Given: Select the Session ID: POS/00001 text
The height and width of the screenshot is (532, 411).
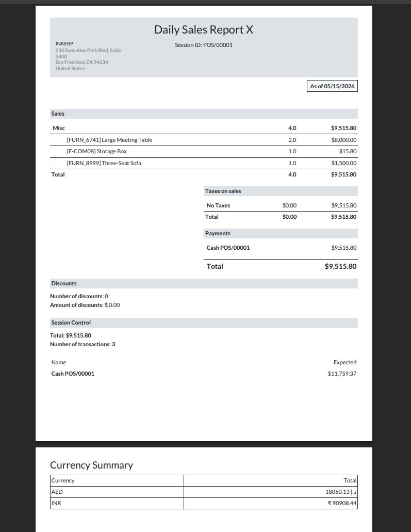Looking at the screenshot, I should click(204, 45).
